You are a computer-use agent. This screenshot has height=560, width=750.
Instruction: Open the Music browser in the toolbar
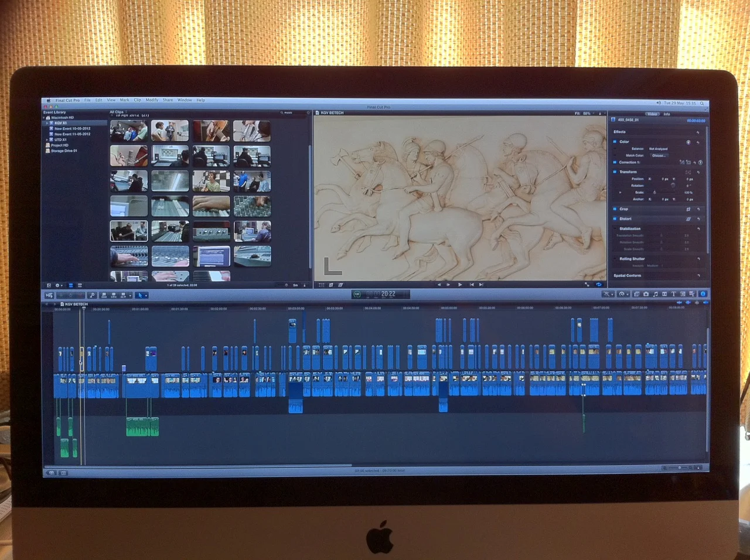(656, 294)
